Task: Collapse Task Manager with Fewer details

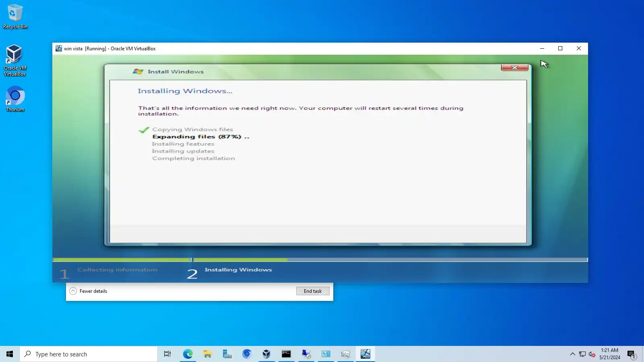Action: tap(89, 291)
